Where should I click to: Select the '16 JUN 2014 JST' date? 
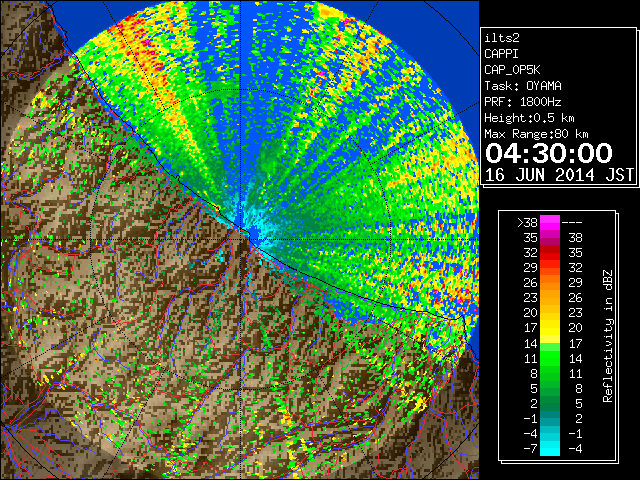click(559, 175)
